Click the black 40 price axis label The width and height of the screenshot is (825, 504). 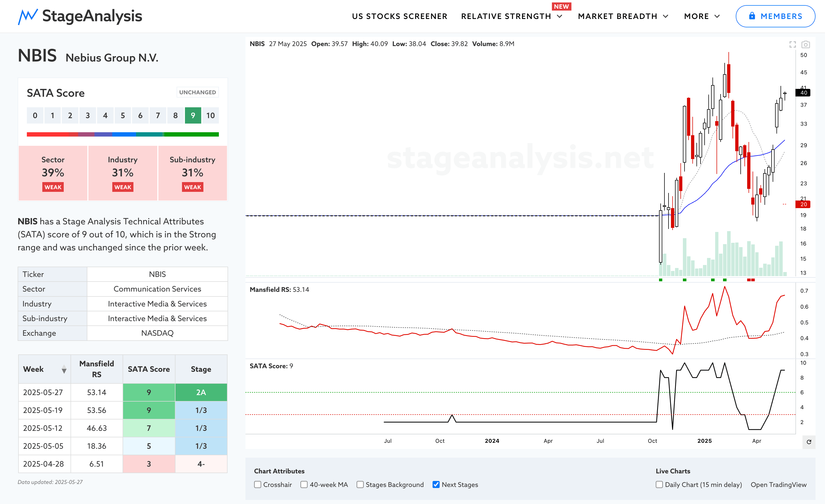pyautogui.click(x=803, y=93)
